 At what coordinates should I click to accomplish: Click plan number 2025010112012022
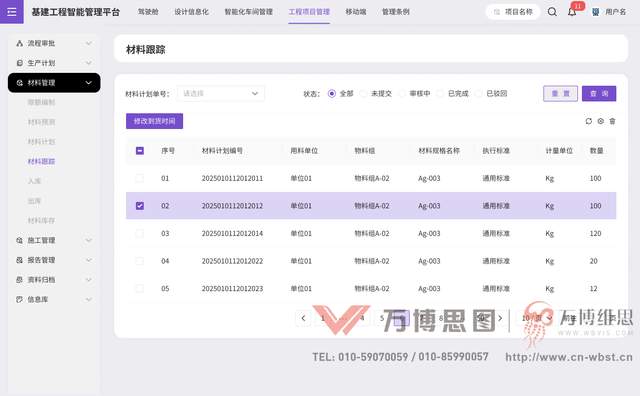232,261
